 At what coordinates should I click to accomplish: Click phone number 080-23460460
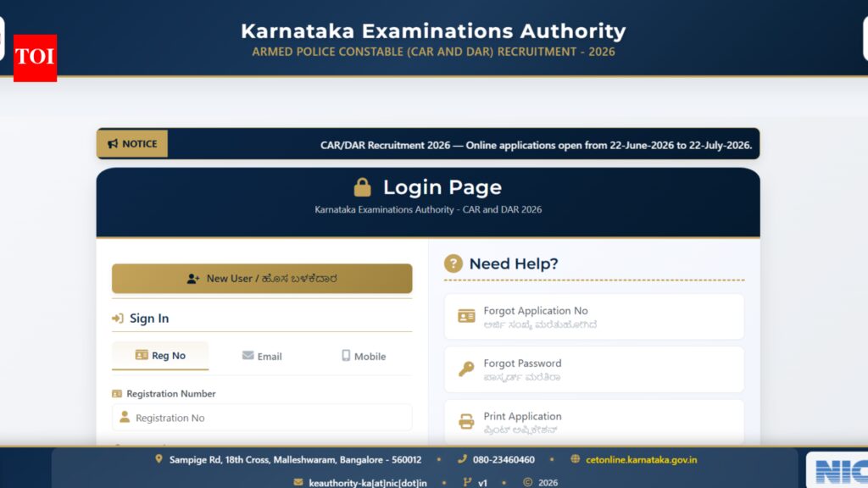pyautogui.click(x=504, y=460)
